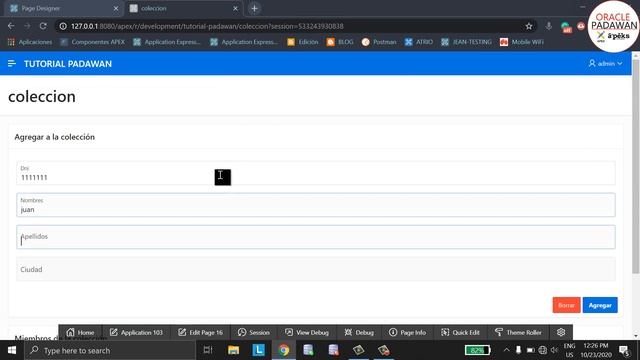Open the JEAN-TESTING bookmark
This screenshot has width=640, height=360.
coord(466,42)
